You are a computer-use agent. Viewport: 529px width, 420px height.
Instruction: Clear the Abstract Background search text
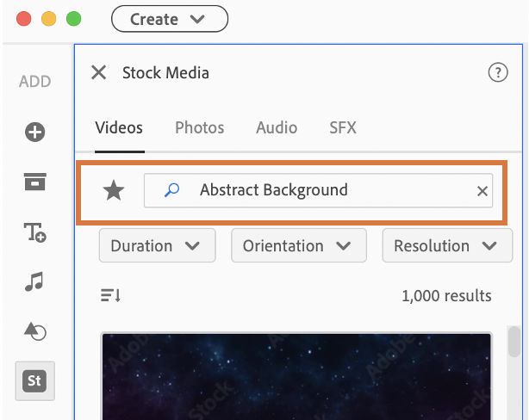pos(482,191)
